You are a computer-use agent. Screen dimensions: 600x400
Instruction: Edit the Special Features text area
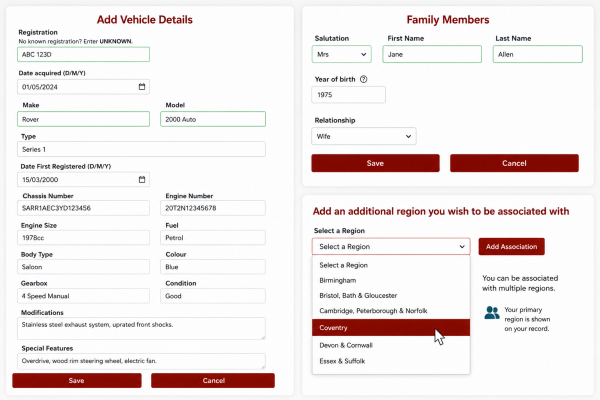click(141, 361)
